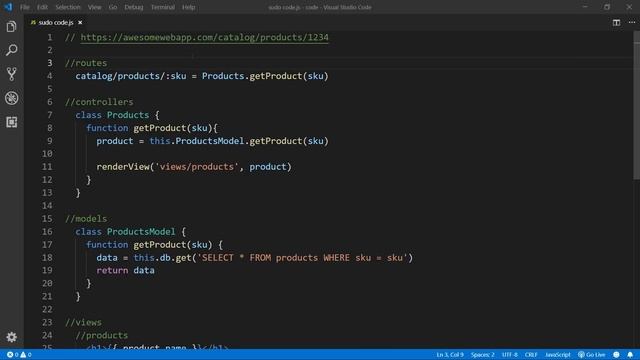
Task: Open the Help menu
Action: click(188, 7)
